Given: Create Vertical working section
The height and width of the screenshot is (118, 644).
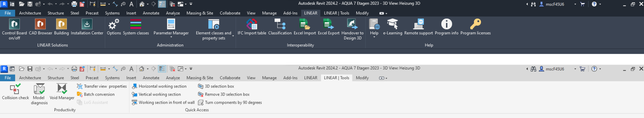Looking at the screenshot, I should [x=156, y=94].
